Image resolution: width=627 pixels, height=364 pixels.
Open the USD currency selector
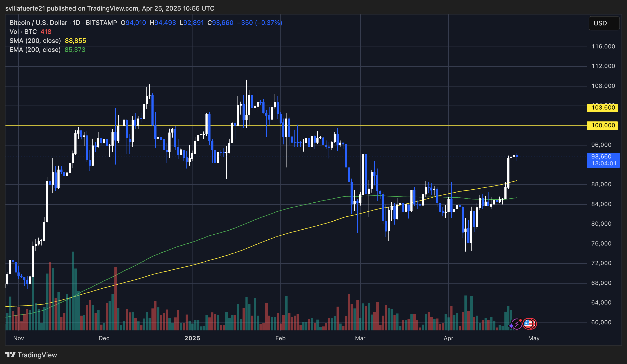(x=604, y=23)
